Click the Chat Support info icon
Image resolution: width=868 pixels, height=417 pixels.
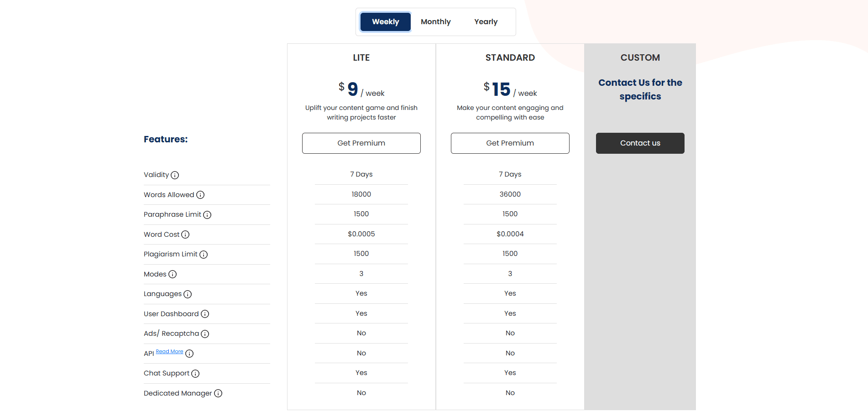pos(195,374)
